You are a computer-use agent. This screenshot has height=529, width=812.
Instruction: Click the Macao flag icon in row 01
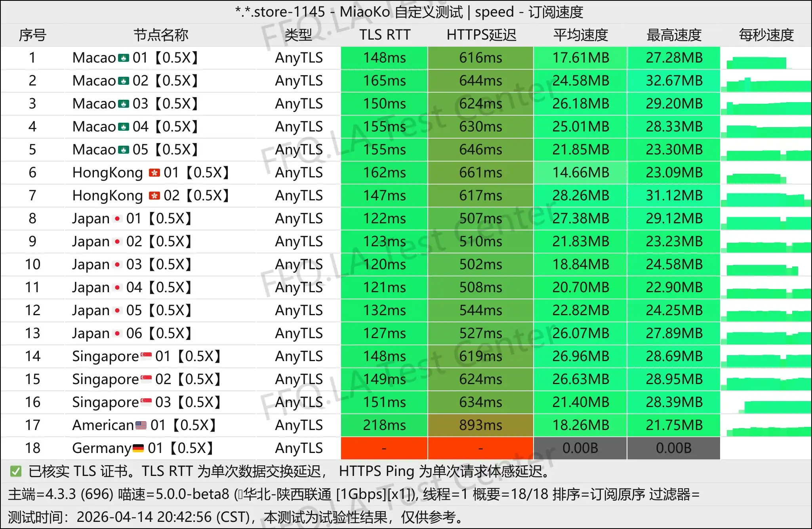tap(124, 58)
